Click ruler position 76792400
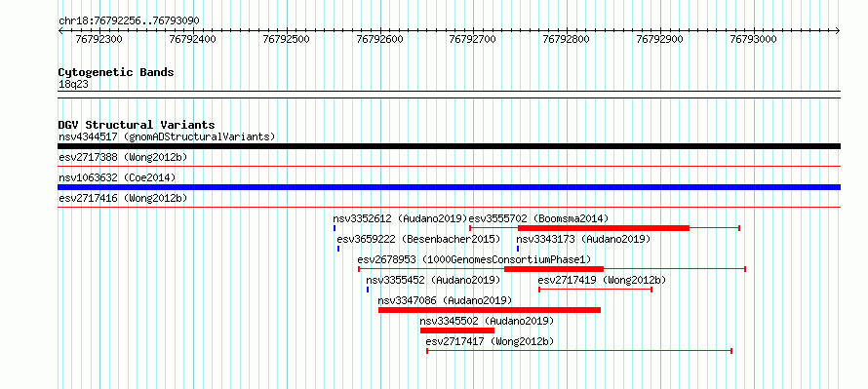Screen dimensions: 868x389 (193, 39)
